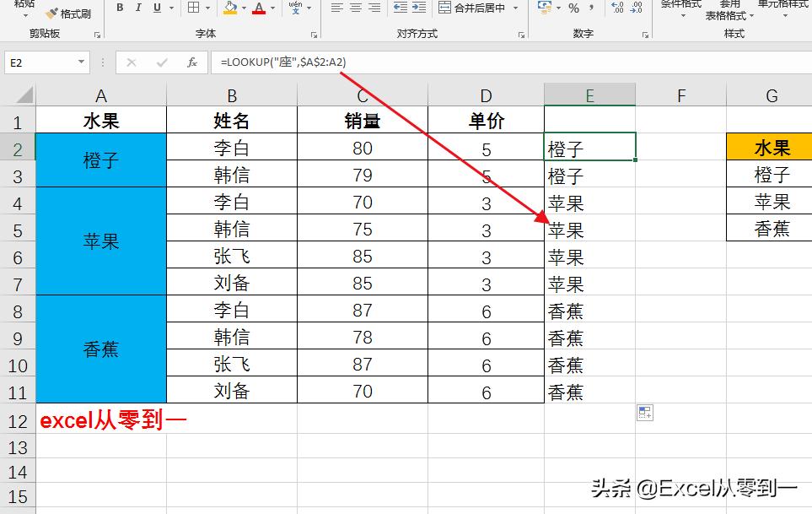Toggle Bold formatting
812x514 pixels.
point(120,8)
